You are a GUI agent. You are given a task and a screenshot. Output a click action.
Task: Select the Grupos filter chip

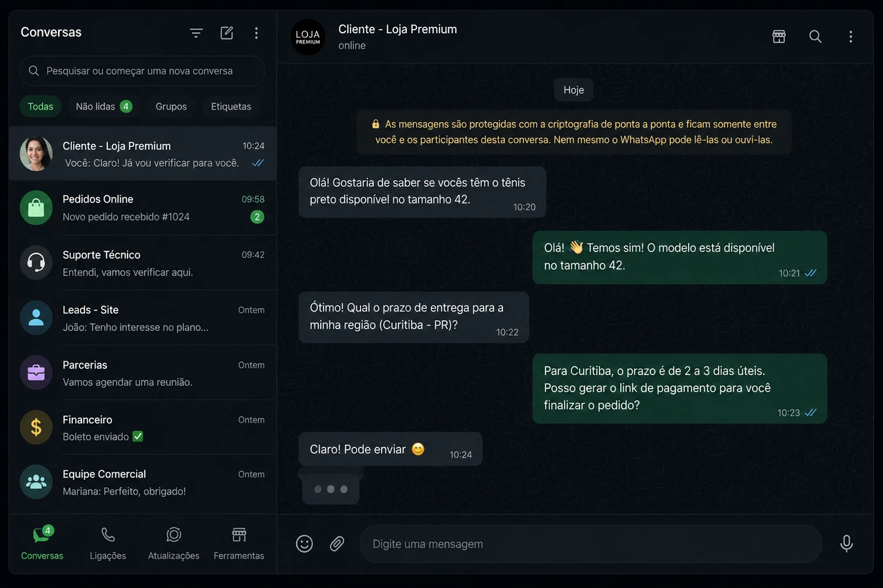(171, 106)
